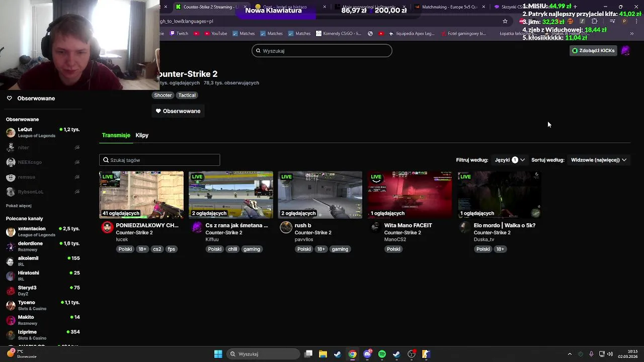
Task: Open lucek's red streamer avatar
Action: point(107,227)
